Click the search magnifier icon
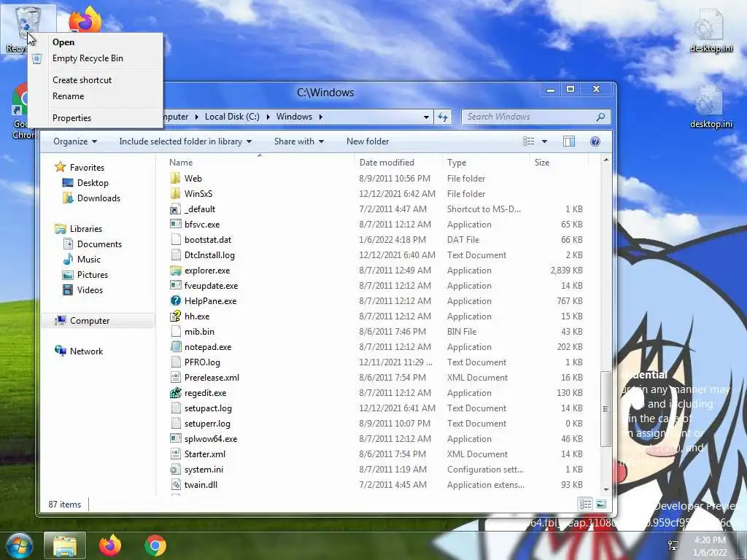 point(600,117)
